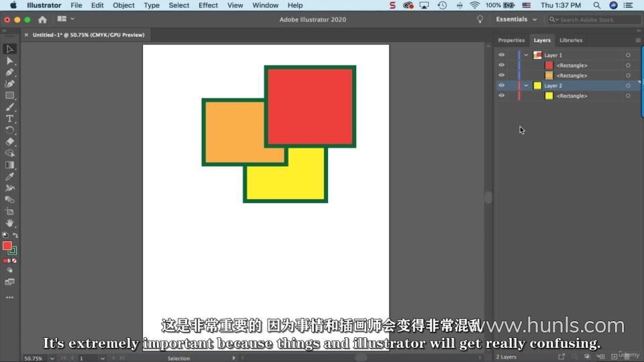
Task: Target the red Rectangle circle
Action: 628,65
